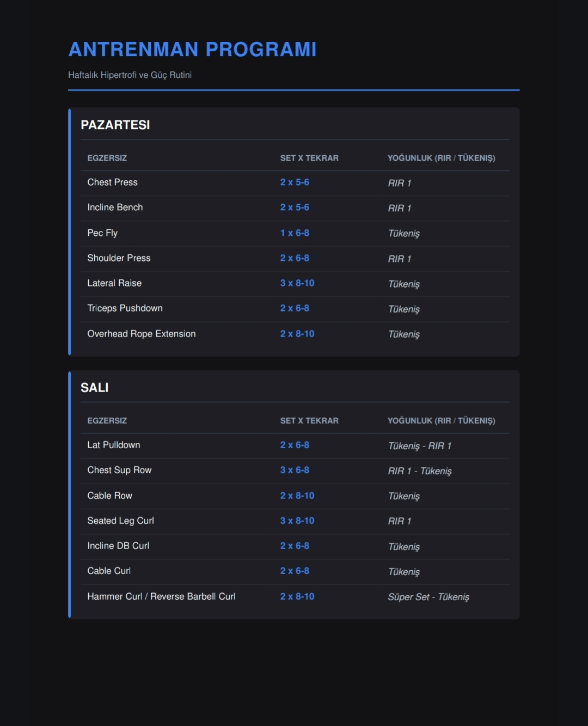Click 2 x 6-8 in Cable Curl row

point(295,571)
